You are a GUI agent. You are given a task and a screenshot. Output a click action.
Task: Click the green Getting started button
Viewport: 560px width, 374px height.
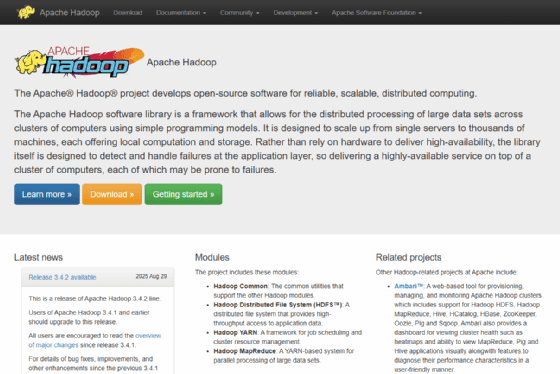pyautogui.click(x=183, y=194)
